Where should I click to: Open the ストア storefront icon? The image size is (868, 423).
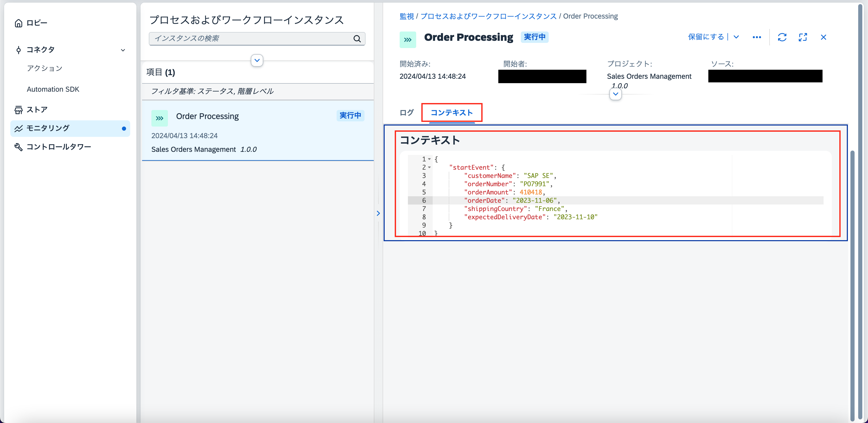tap(19, 109)
